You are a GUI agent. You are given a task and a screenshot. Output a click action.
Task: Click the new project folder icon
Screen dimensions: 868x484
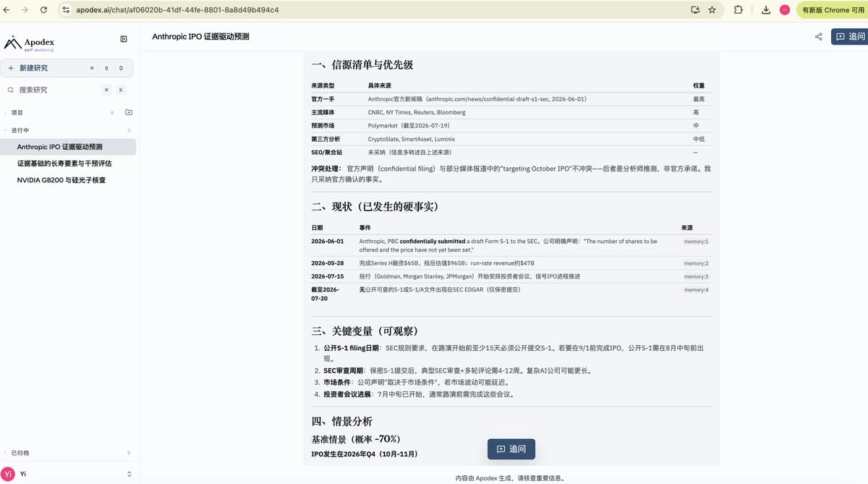129,113
